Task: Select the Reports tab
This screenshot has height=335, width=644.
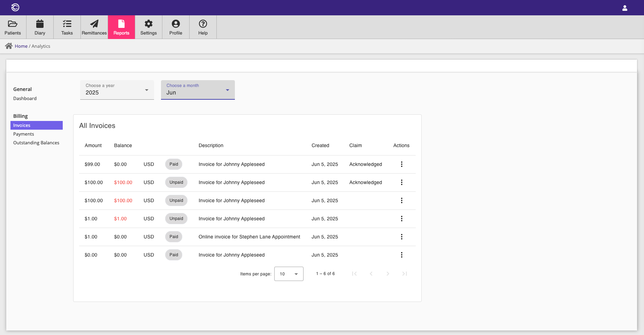Action: [x=121, y=27]
